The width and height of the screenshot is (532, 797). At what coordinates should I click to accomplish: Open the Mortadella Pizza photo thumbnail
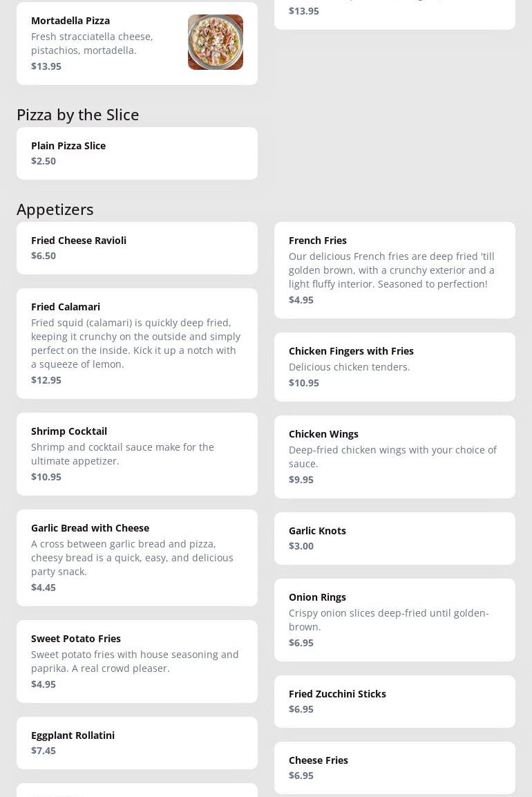point(215,42)
